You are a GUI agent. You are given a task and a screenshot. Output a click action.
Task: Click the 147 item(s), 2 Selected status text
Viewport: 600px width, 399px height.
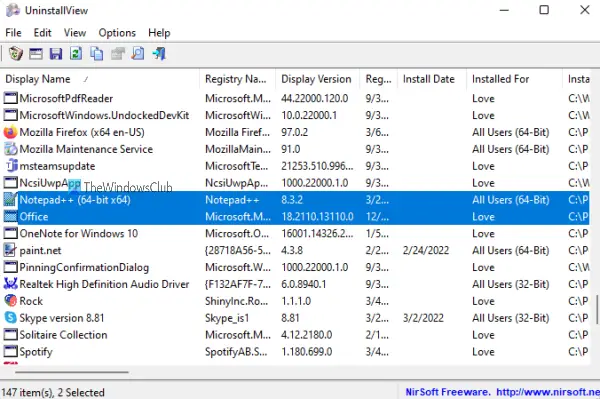coord(53,392)
